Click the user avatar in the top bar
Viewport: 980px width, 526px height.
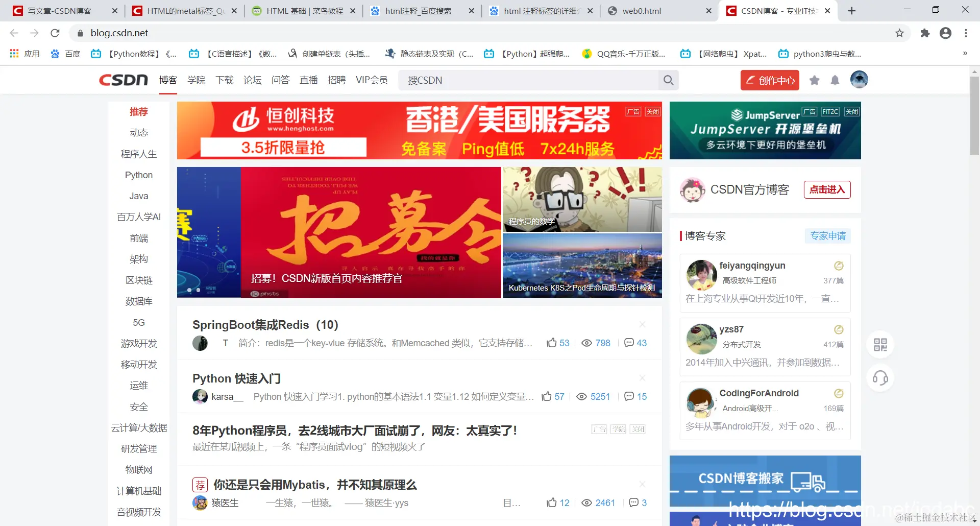tap(859, 80)
